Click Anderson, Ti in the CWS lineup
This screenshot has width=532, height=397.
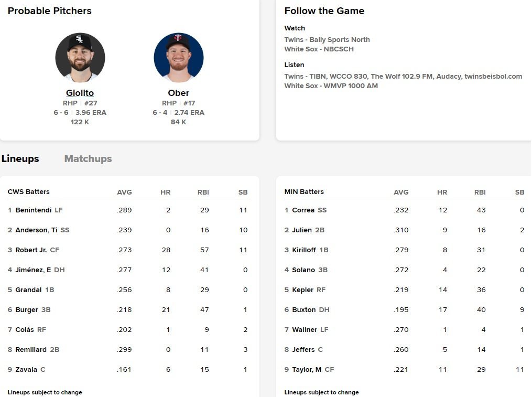pos(37,230)
